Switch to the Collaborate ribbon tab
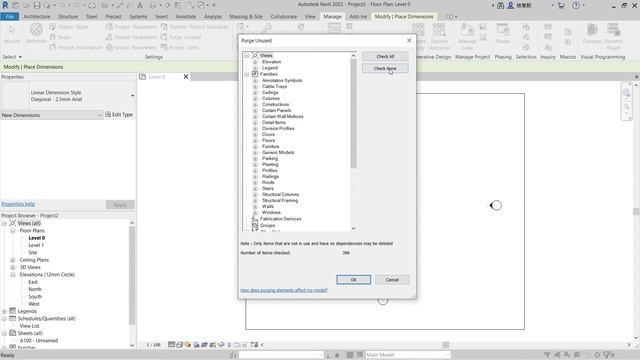The image size is (640, 360). (284, 17)
